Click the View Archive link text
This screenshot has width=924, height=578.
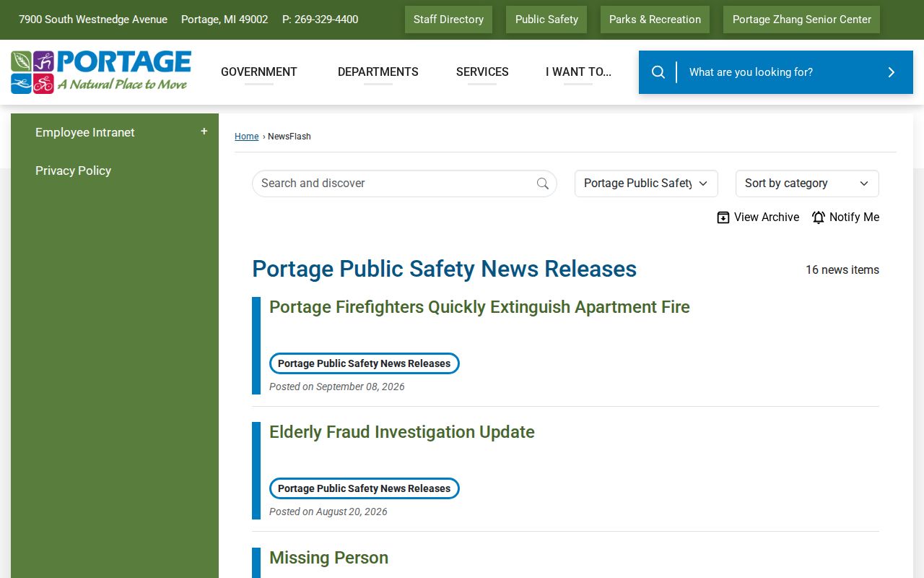click(767, 217)
